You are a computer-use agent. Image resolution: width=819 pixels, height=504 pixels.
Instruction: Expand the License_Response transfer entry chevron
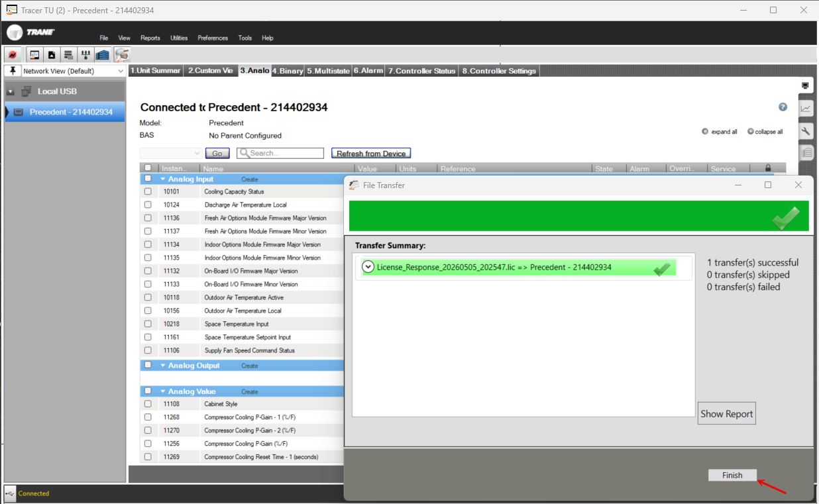point(368,267)
